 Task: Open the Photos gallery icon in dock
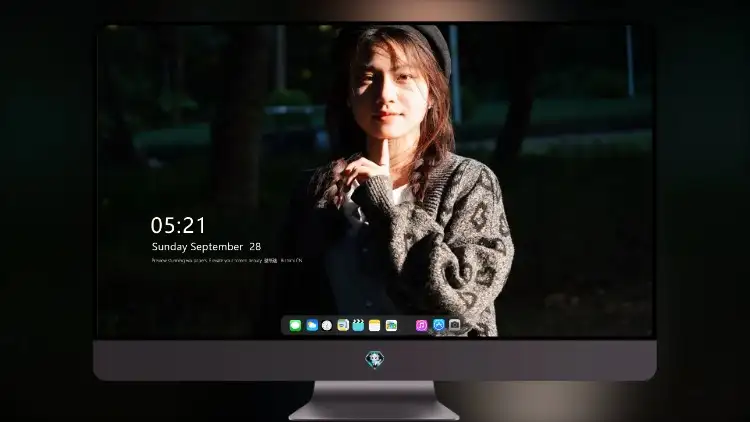391,325
